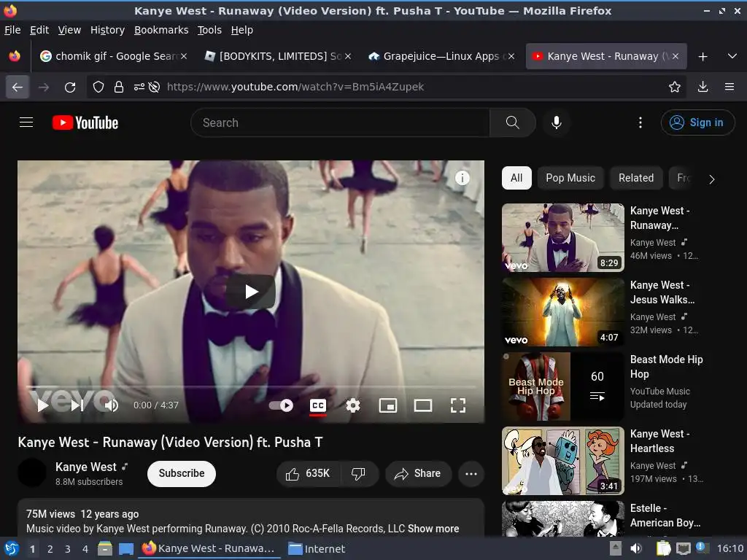Click the YouTube search magnifier button
The width and height of the screenshot is (747, 560).
tap(513, 122)
